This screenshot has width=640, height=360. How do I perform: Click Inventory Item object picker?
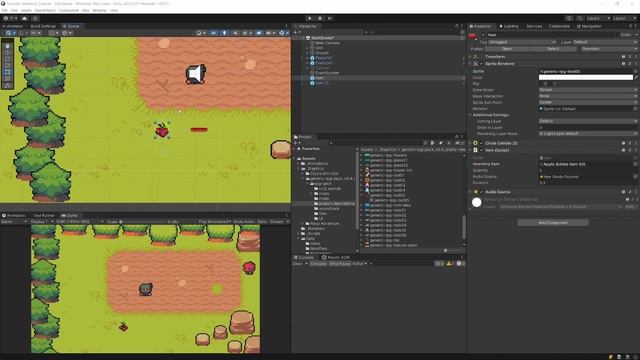coord(635,164)
